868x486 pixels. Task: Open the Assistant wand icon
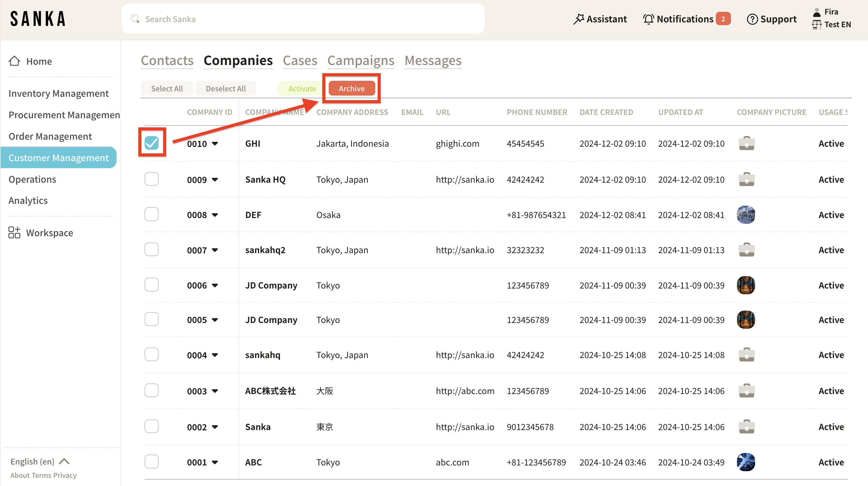coord(579,19)
